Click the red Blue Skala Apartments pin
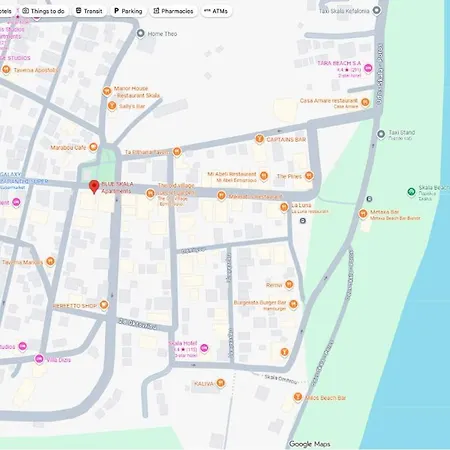Viewport: 450px width, 450px height. tap(94, 187)
